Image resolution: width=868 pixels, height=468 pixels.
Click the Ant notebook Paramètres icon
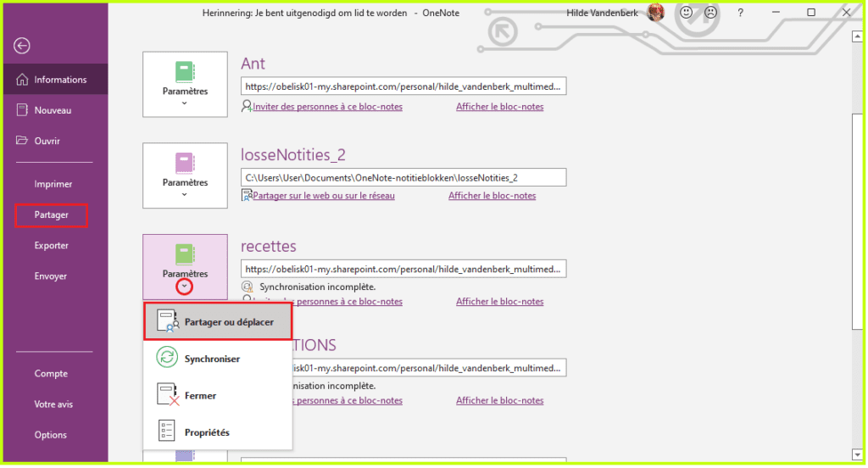(185, 72)
